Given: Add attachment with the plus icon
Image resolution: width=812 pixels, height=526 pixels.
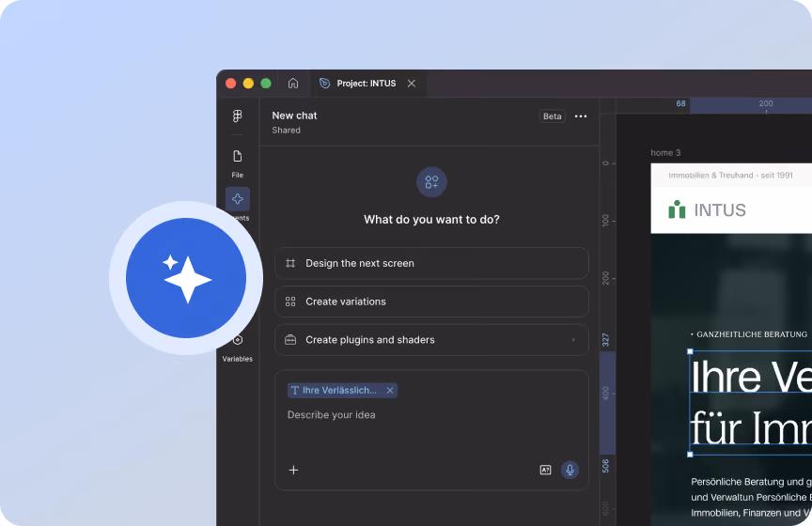Looking at the screenshot, I should pos(293,470).
